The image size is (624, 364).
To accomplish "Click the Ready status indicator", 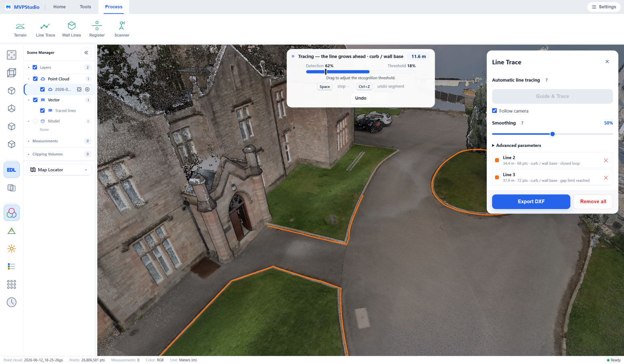I will pyautogui.click(x=613, y=360).
